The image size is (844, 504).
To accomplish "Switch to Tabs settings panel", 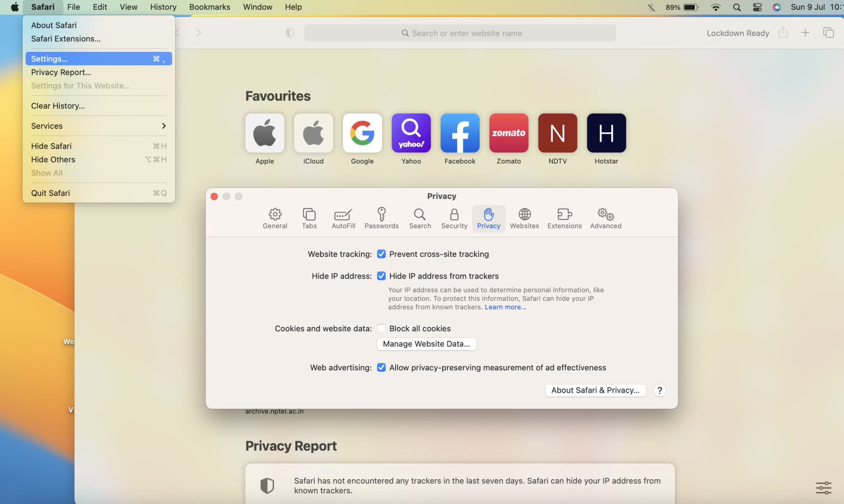I will point(309,217).
